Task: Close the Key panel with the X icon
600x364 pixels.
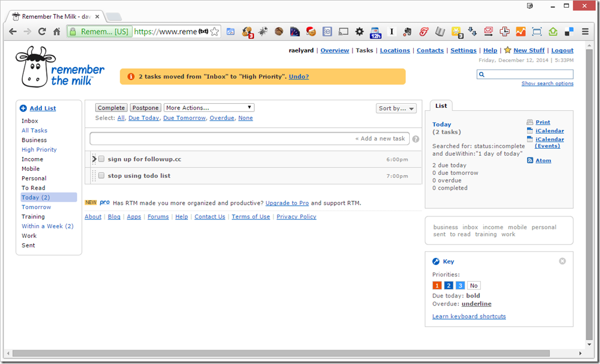Action: point(562,261)
